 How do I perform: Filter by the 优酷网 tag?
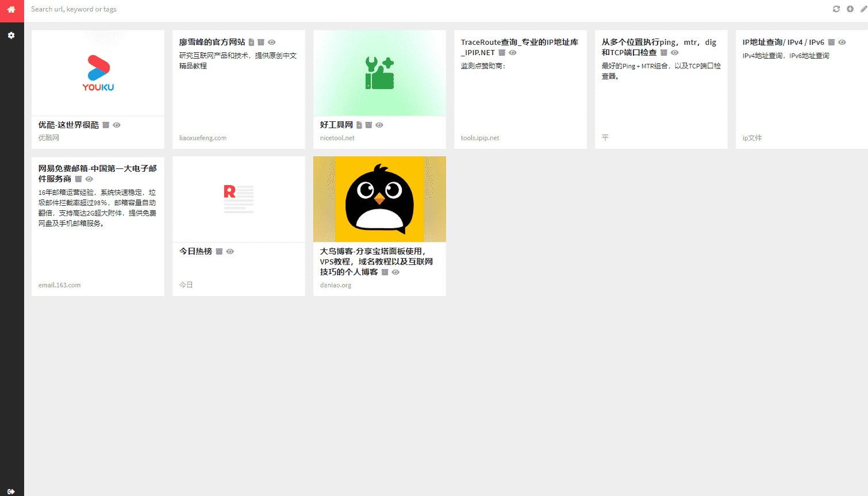tap(49, 138)
